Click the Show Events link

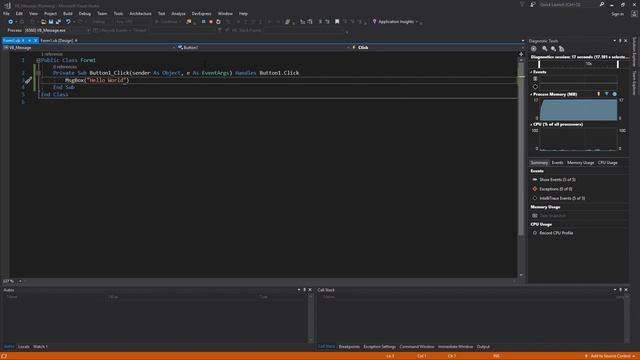(557, 180)
